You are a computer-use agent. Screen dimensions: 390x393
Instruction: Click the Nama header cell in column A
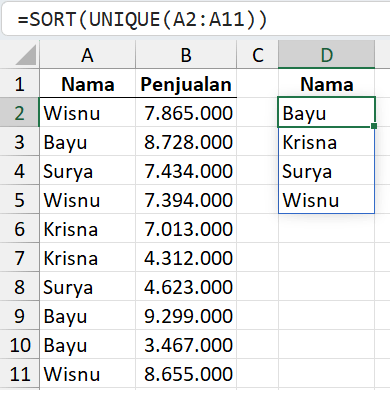point(87,83)
